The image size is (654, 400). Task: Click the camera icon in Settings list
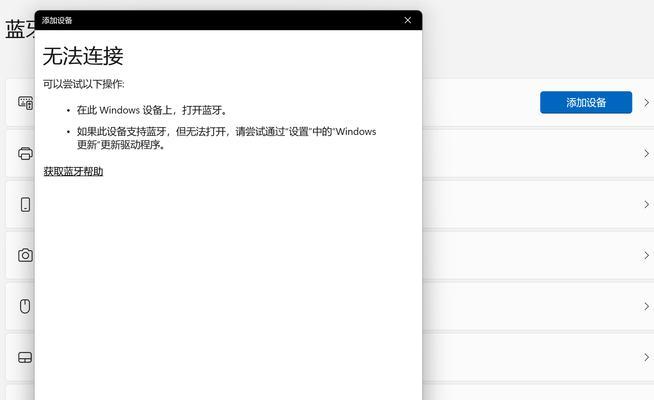[x=25, y=255]
